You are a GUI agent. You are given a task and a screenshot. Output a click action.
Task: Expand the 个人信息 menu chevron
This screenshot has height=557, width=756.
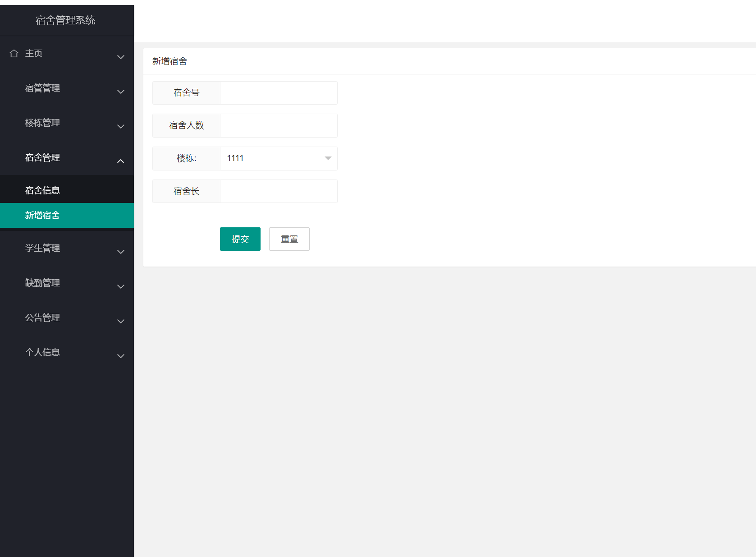(x=121, y=356)
